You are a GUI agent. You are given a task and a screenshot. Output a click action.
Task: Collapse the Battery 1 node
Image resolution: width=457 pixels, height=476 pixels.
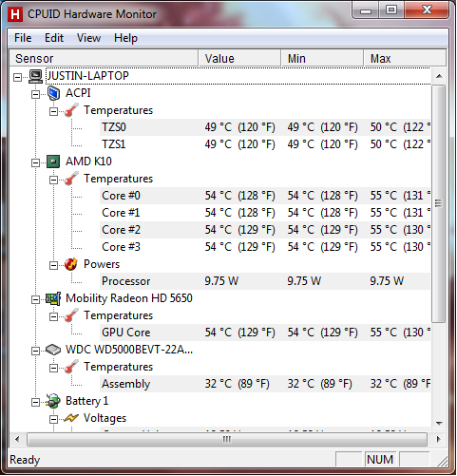click(35, 402)
